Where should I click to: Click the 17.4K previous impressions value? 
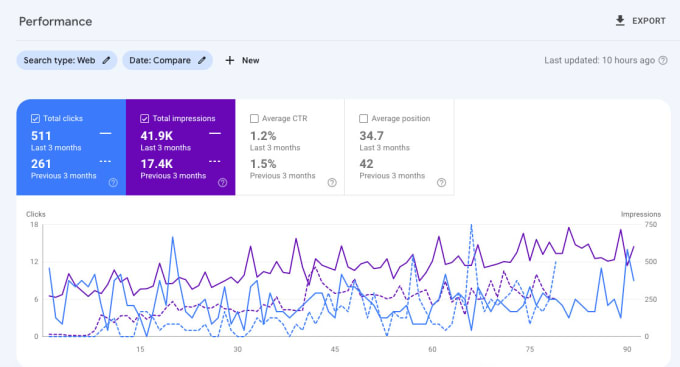click(x=157, y=164)
